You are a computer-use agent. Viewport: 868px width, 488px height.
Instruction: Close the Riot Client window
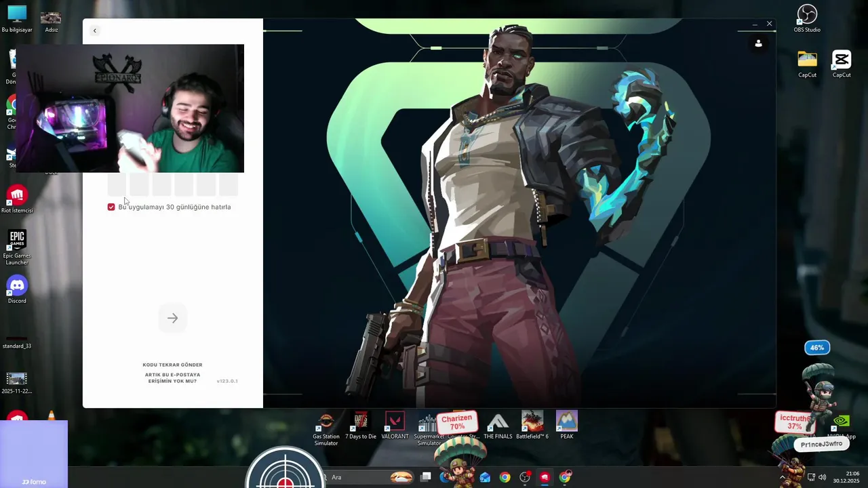click(x=769, y=24)
